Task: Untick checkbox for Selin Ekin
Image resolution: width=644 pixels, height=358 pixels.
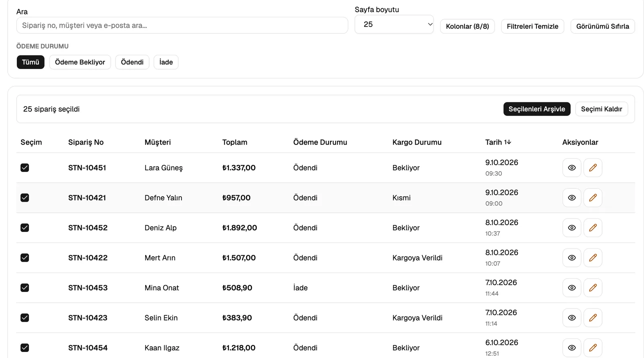Action: click(25, 318)
